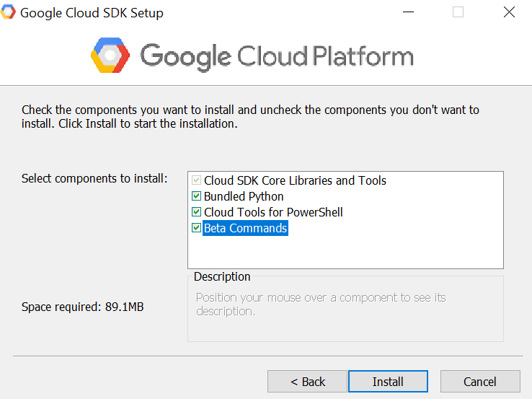
Task: Click the Install button
Action: [x=388, y=382]
